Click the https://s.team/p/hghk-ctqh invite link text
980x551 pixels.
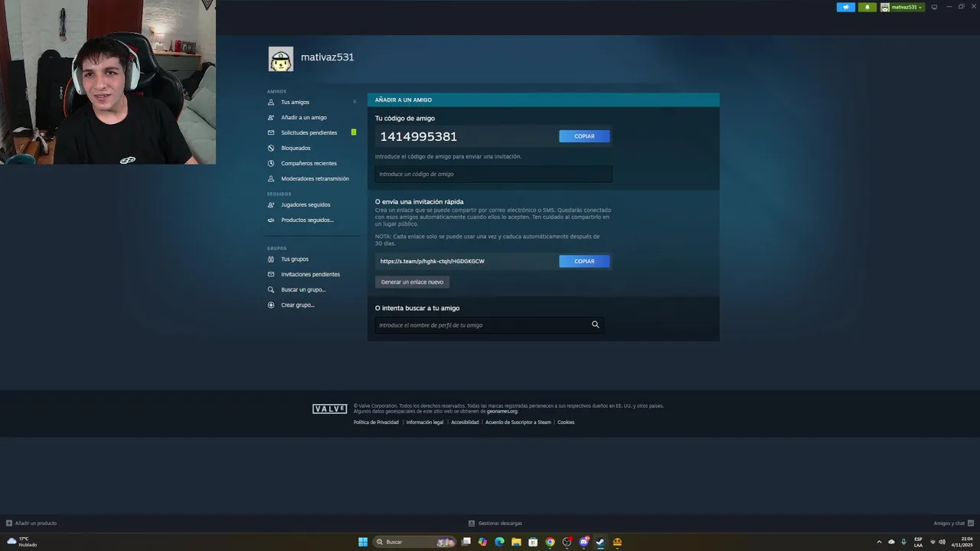(432, 261)
